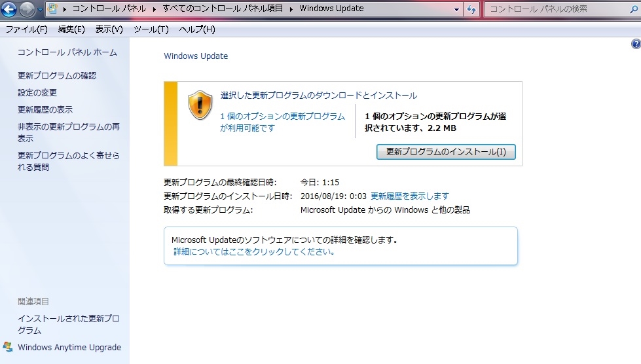Open インストールされた更新プログラム link
The height and width of the screenshot is (364, 641).
point(68,324)
